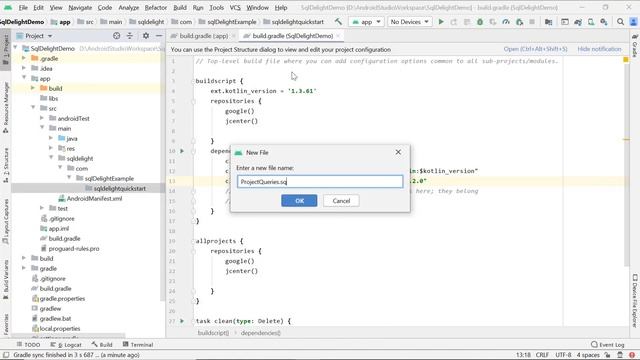The image size is (640, 360).
Task: Click the Debug app bug icon
Action: pos(480,22)
